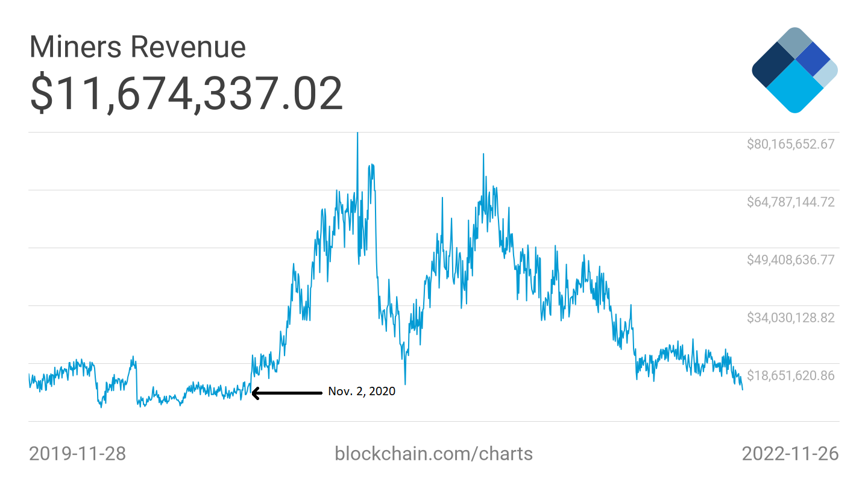Click the $11,674,337.02 revenue value
This screenshot has height=488, width=868.
point(186,93)
